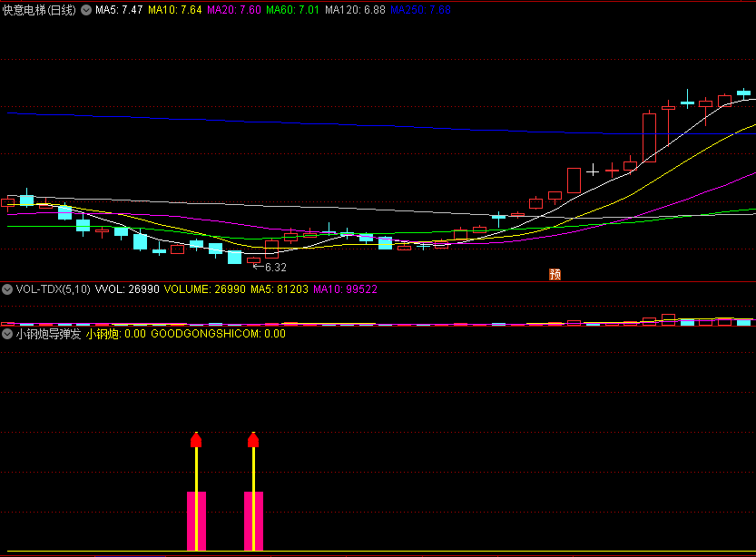
Task: Click the MA120: 6.88 label
Action: pos(356,10)
